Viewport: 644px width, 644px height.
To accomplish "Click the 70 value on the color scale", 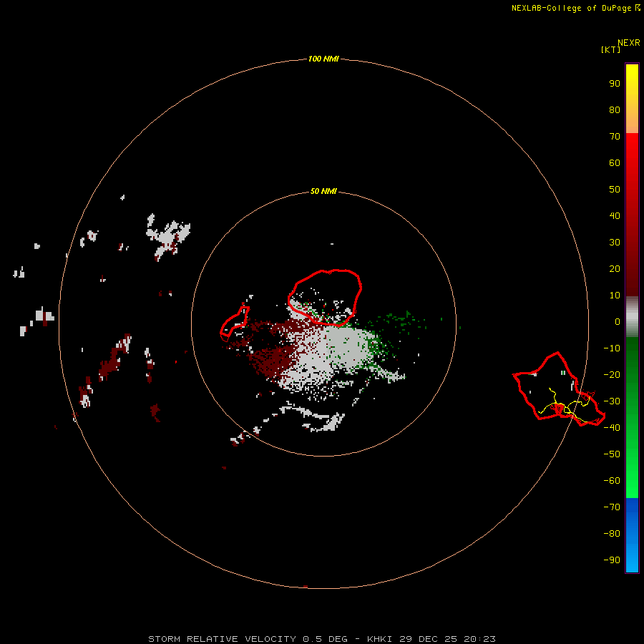I will pos(615,137).
